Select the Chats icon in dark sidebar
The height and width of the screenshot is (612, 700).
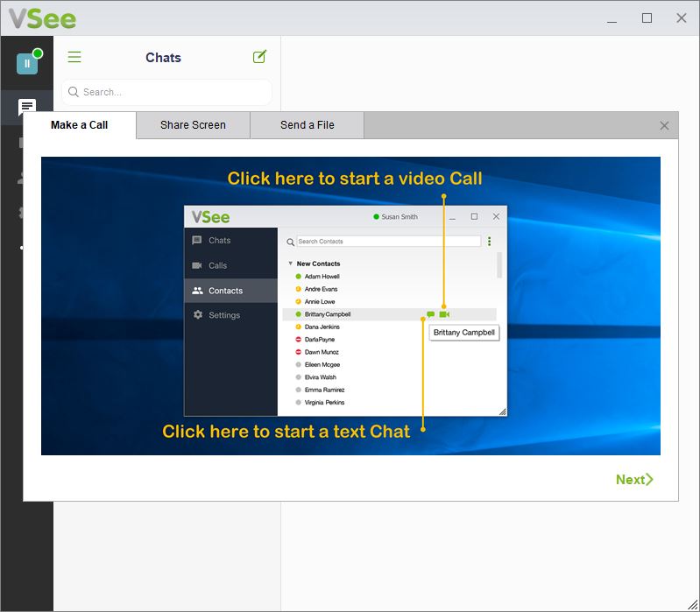pos(27,107)
